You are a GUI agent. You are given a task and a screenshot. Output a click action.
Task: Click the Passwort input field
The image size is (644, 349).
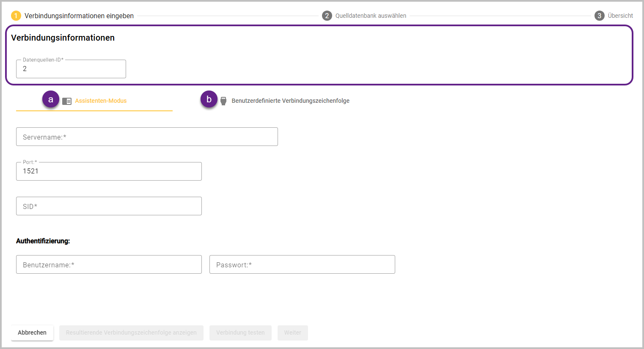pyautogui.click(x=302, y=265)
